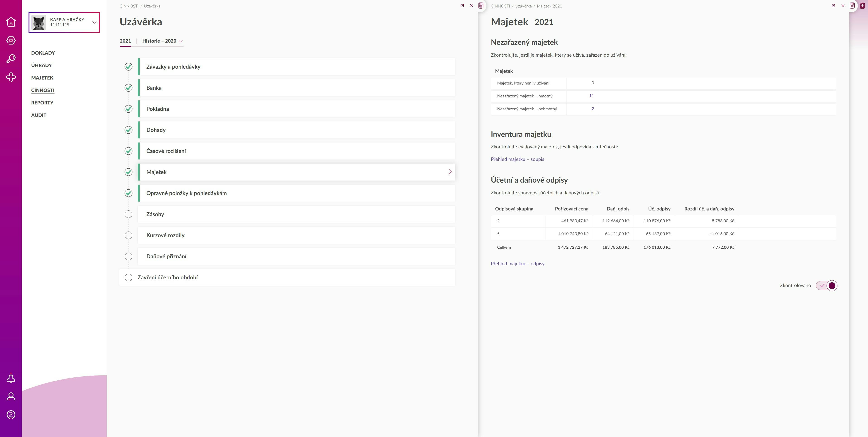Image resolution: width=868 pixels, height=437 pixels.
Task: Toggle the Opravné položky check circle
Action: tap(128, 193)
